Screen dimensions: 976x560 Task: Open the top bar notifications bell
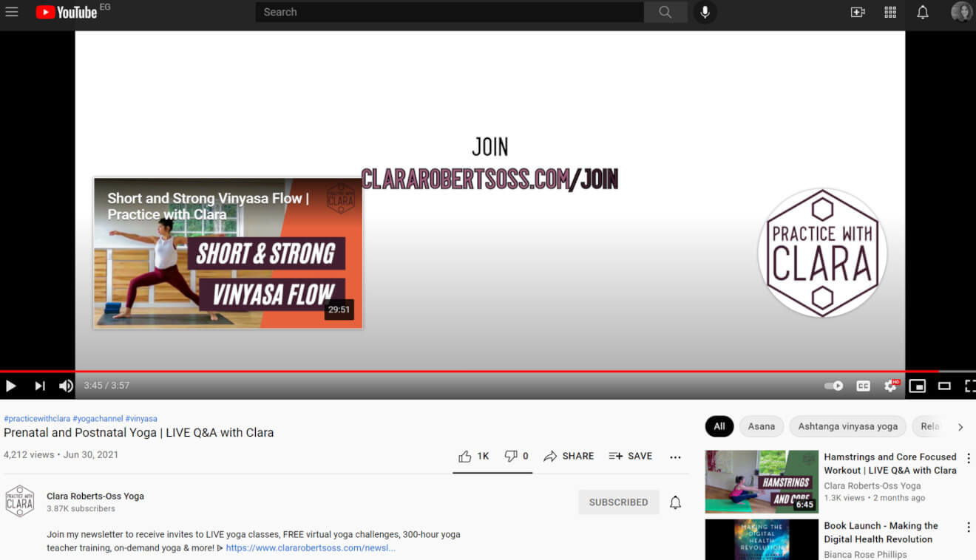point(923,12)
